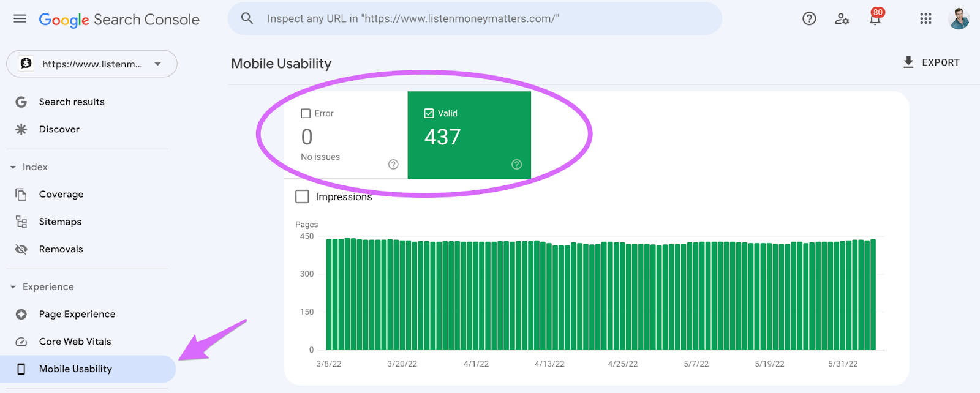The width and height of the screenshot is (980, 393).
Task: Open the Google apps grid
Action: coord(925,18)
